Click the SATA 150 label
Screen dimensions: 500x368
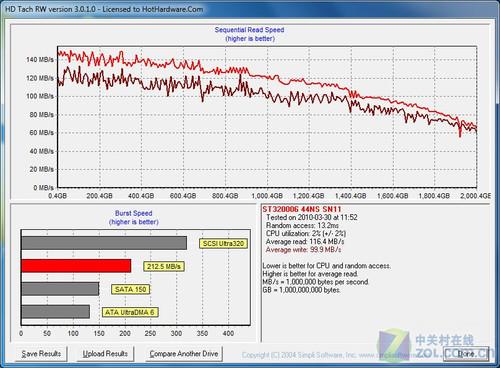tap(130, 289)
